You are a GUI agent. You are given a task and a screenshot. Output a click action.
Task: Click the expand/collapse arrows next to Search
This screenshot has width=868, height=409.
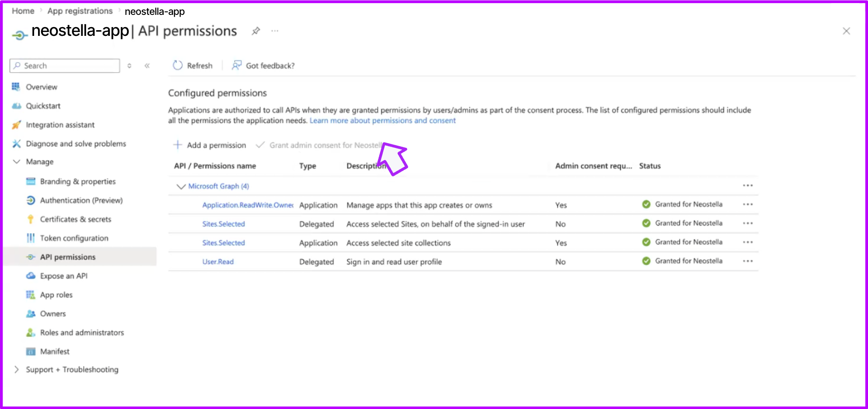click(x=129, y=66)
